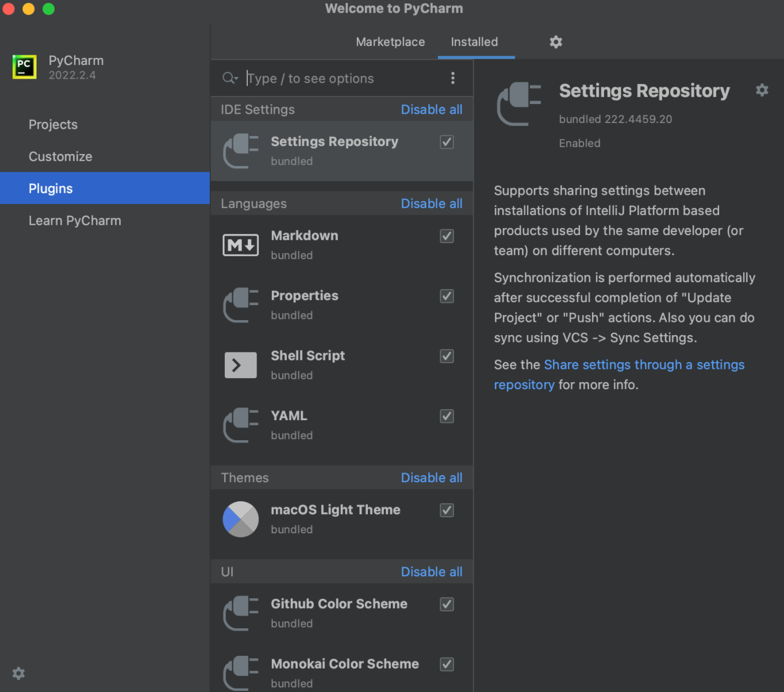Viewport: 784px width, 692px height.
Task: Click the Monokai Color Scheme plug icon
Action: point(241,673)
